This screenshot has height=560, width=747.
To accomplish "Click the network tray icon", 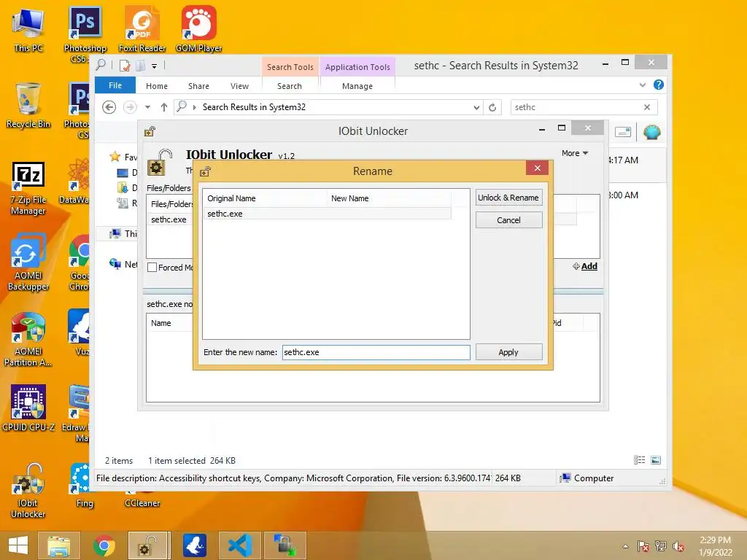I will pos(661,547).
